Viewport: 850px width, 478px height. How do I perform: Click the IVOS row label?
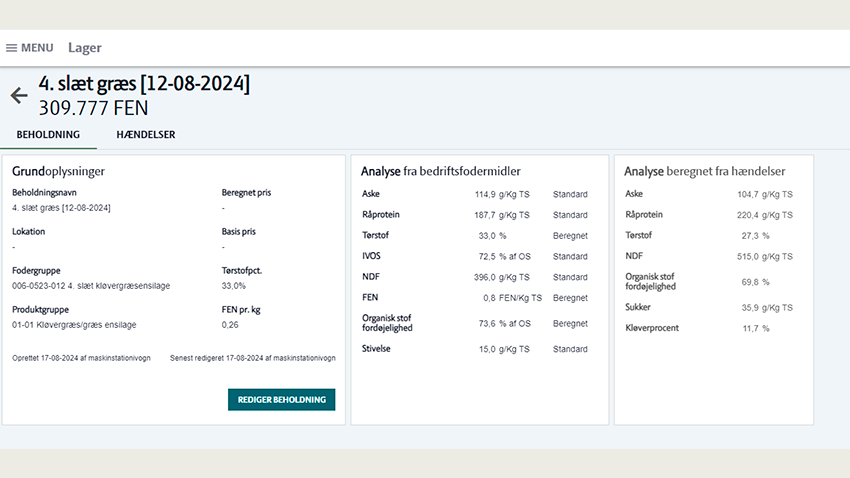(372, 256)
